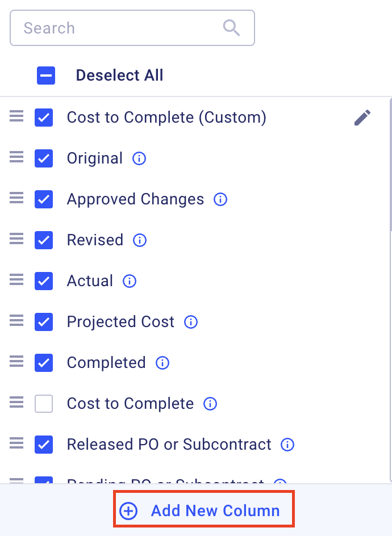This screenshot has height=536, width=392.
Task: Uncheck the Approved Changes column checkbox
Action: pos(44,199)
